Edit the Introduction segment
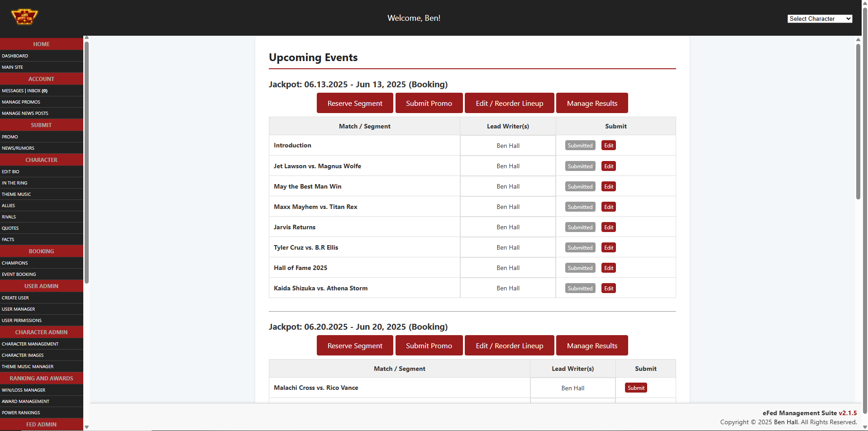This screenshot has width=868, height=431. coord(608,146)
